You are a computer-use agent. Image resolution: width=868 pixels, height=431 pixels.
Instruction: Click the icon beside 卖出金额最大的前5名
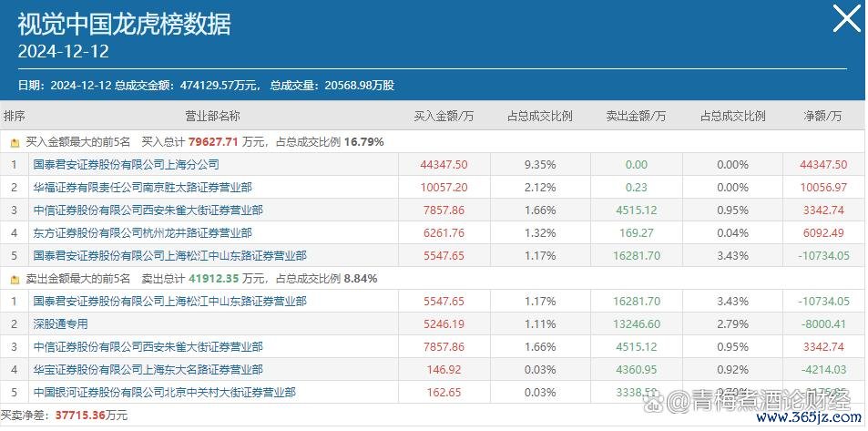pyautogui.click(x=15, y=279)
